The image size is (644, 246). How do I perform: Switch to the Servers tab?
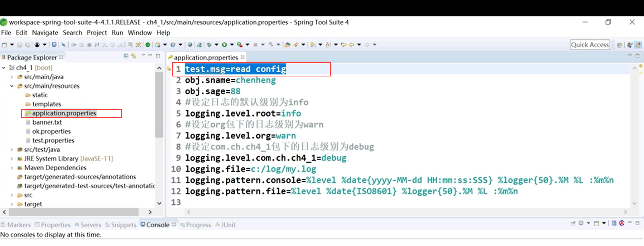coord(88,225)
